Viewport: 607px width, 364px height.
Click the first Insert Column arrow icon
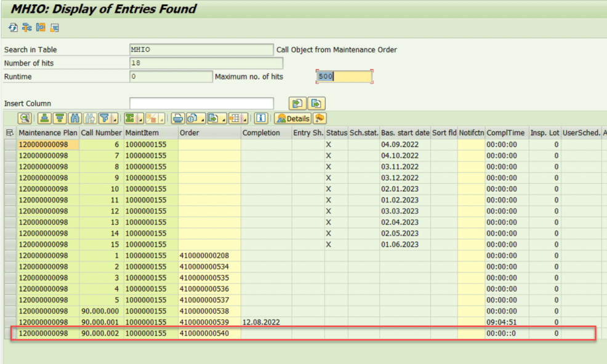297,103
